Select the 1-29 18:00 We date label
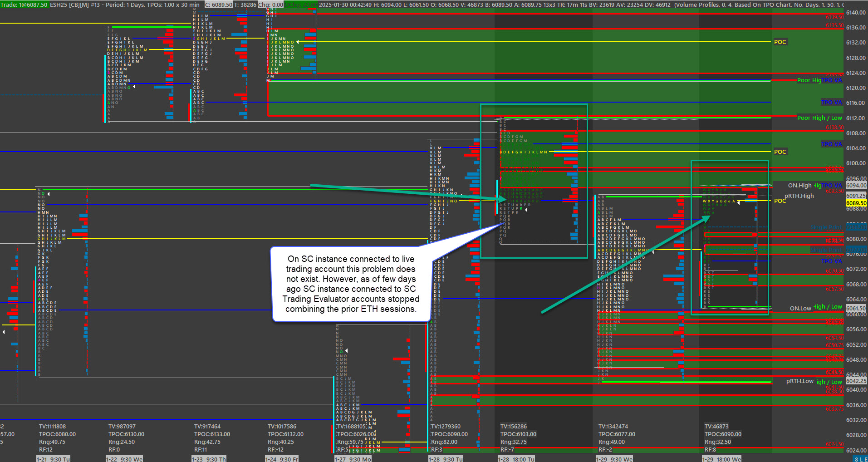This screenshot has height=462, width=868. [721, 459]
